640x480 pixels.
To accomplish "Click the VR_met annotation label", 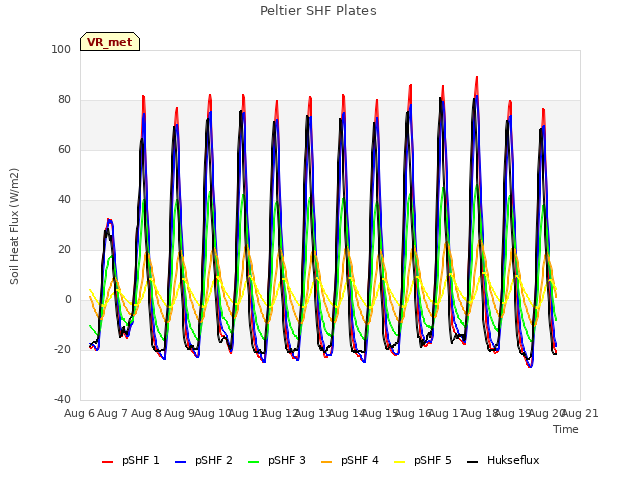I will pos(110,42).
